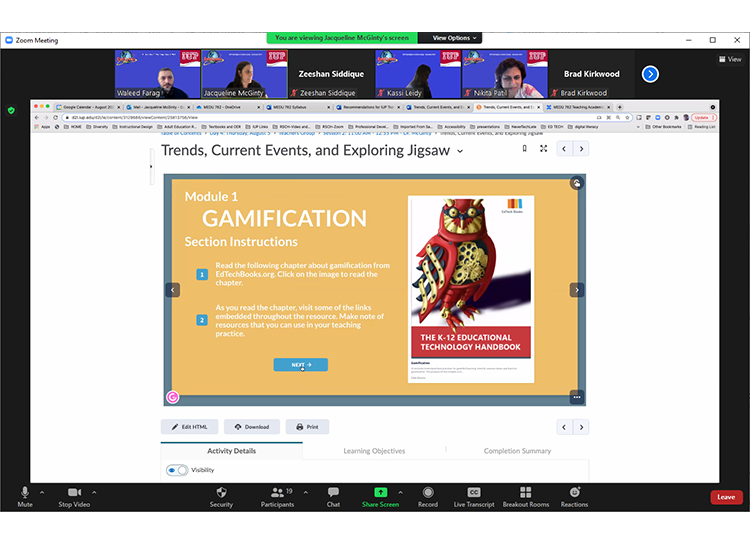Download the content with Download button
Image resolution: width=750 pixels, height=545 pixels.
252,427
